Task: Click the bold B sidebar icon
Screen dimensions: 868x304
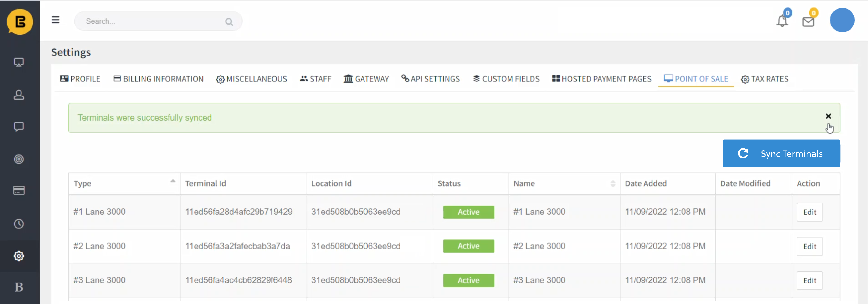Action: (x=19, y=287)
